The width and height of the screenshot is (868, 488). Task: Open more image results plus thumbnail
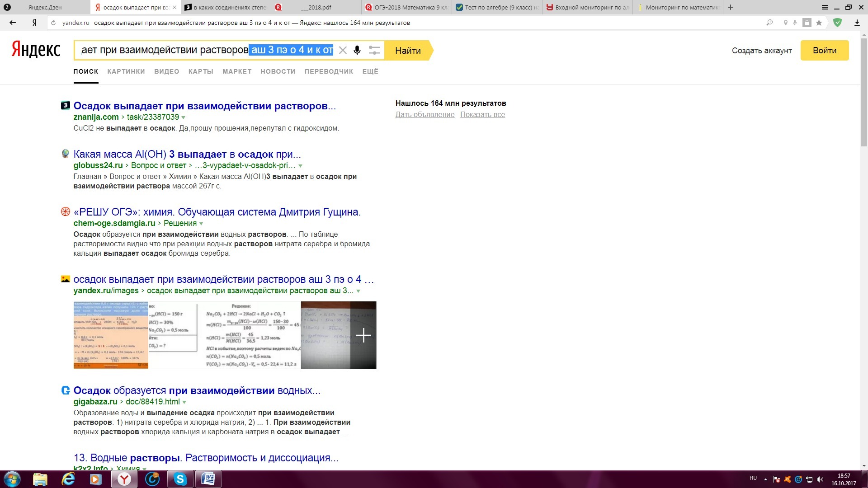363,335
